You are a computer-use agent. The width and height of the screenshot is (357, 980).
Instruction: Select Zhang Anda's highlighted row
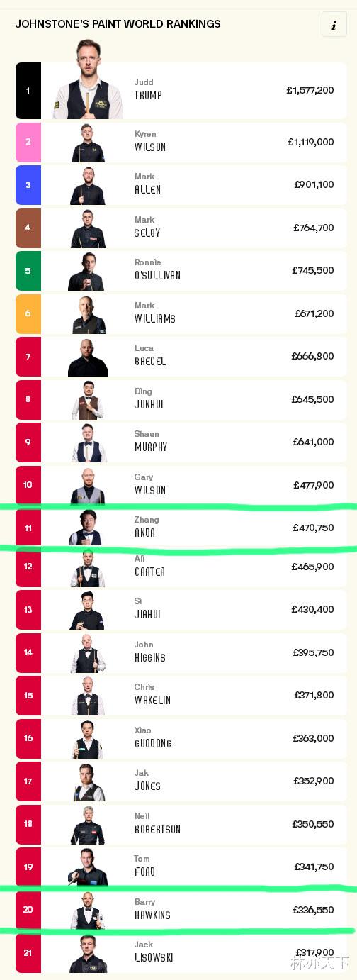click(x=181, y=528)
